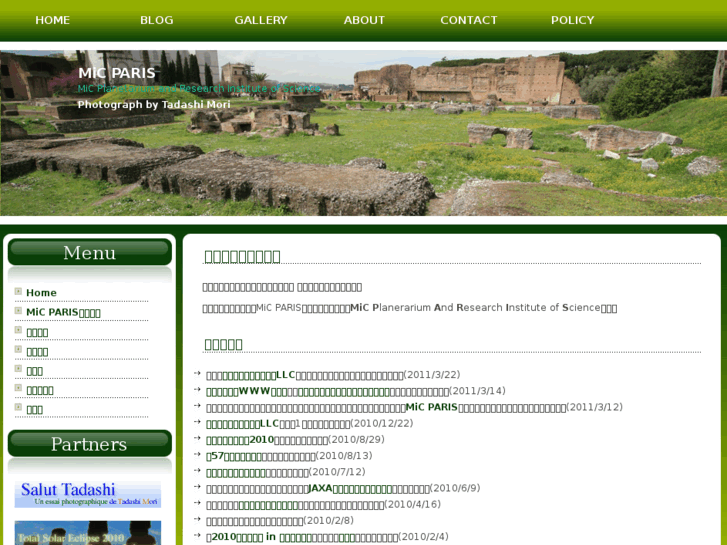Viewport: 727px width, 545px height.
Task: Click the news entry dated 2010/2/8
Action: pyautogui.click(x=280, y=521)
